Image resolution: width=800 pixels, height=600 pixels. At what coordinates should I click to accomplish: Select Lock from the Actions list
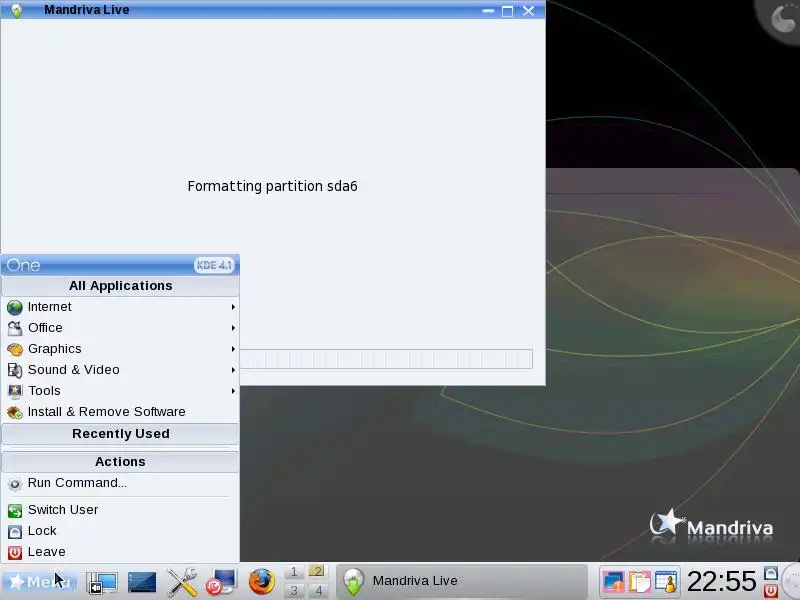tap(121, 531)
